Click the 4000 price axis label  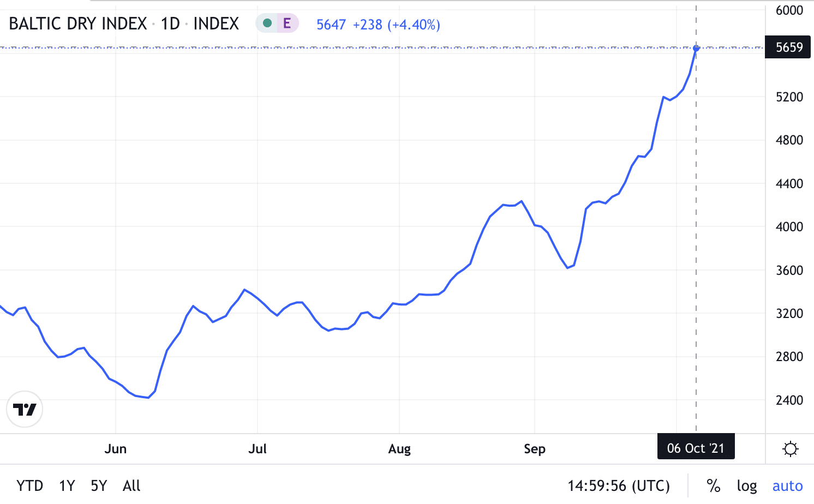pos(789,226)
